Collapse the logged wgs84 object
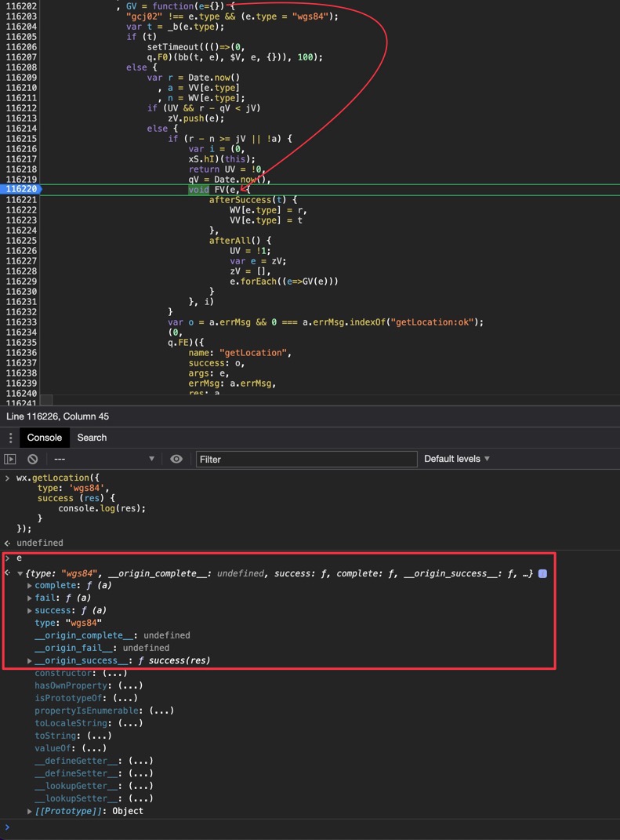 tap(20, 574)
